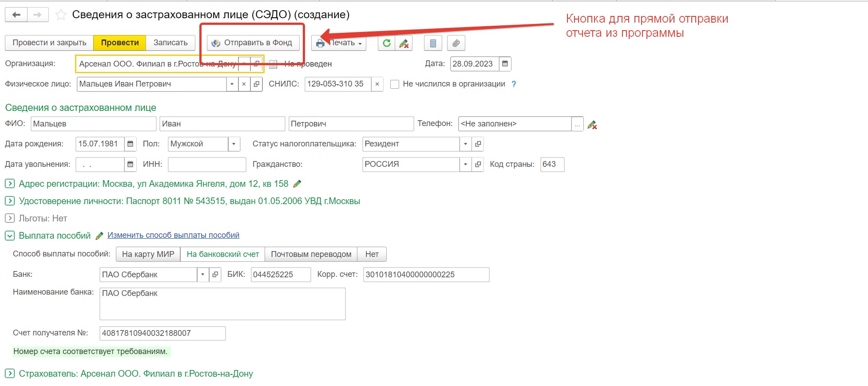This screenshot has height=386, width=868.
Task: Click the Счет получателя № field
Action: [163, 333]
